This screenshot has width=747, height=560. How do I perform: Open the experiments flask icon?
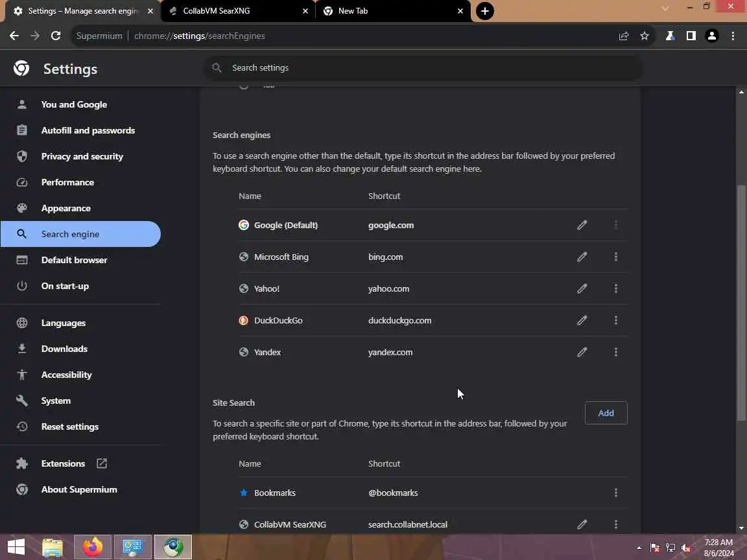(x=670, y=36)
